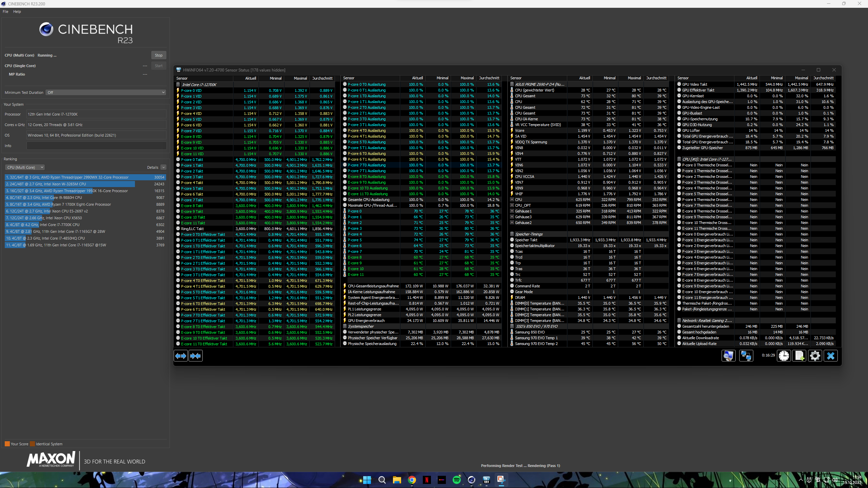
Task: Open the CPU (Multi Core) ranking dropdown
Action: coord(25,167)
